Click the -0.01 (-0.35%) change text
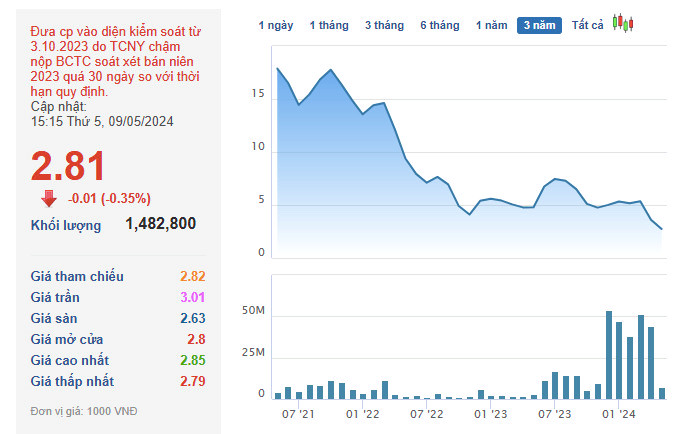This screenshot has height=434, width=681. tap(108, 198)
